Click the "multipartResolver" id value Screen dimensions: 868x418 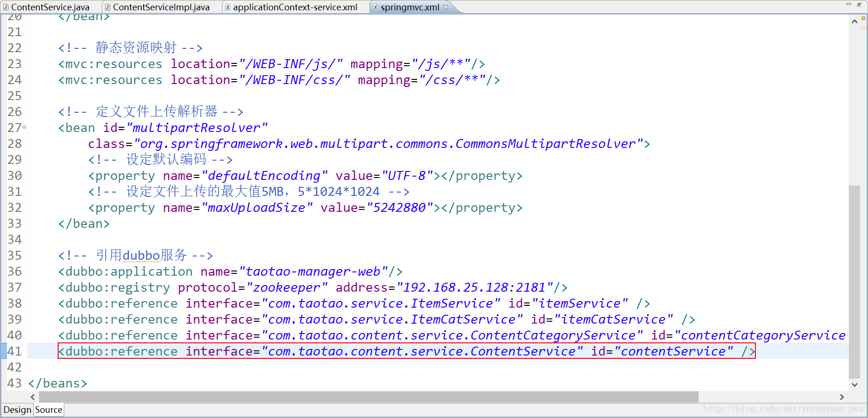[x=197, y=128]
